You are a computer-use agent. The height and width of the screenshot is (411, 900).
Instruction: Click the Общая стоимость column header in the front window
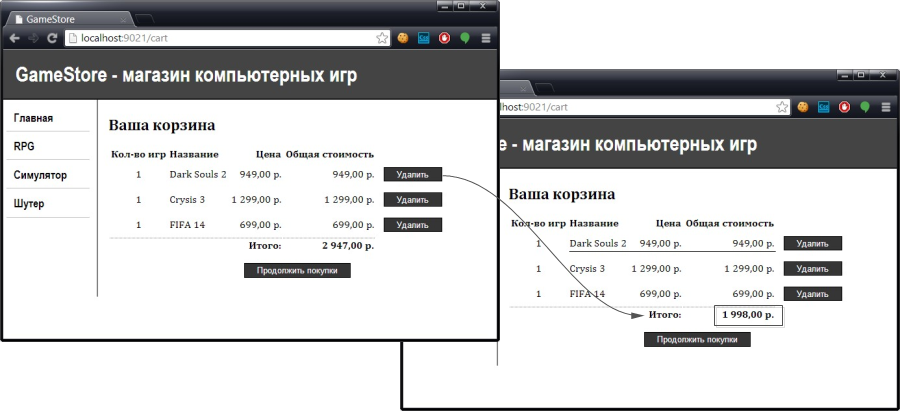click(x=330, y=154)
